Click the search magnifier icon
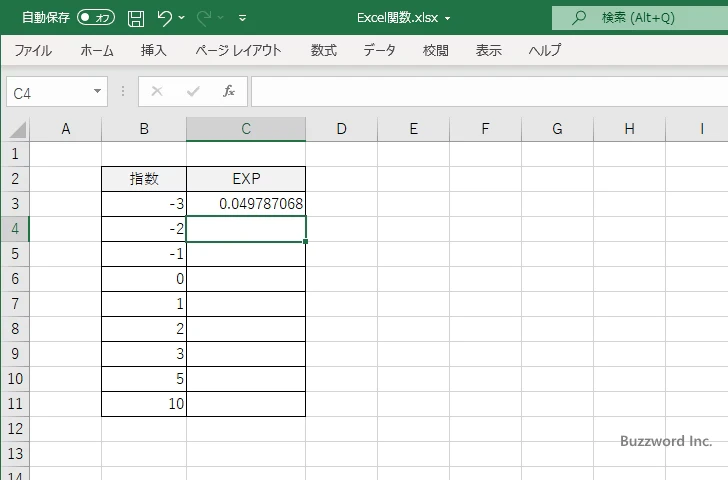Screen dimensions: 728x480 pyautogui.click(x=578, y=18)
